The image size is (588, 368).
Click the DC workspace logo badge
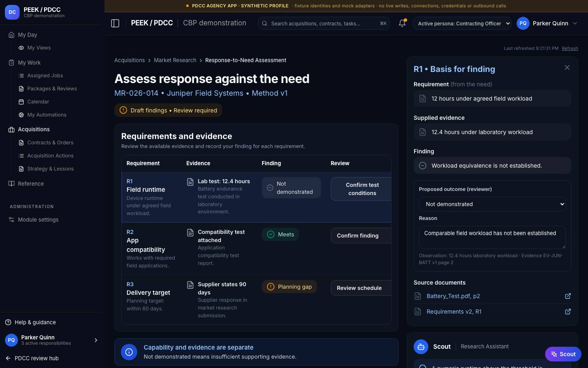click(12, 12)
